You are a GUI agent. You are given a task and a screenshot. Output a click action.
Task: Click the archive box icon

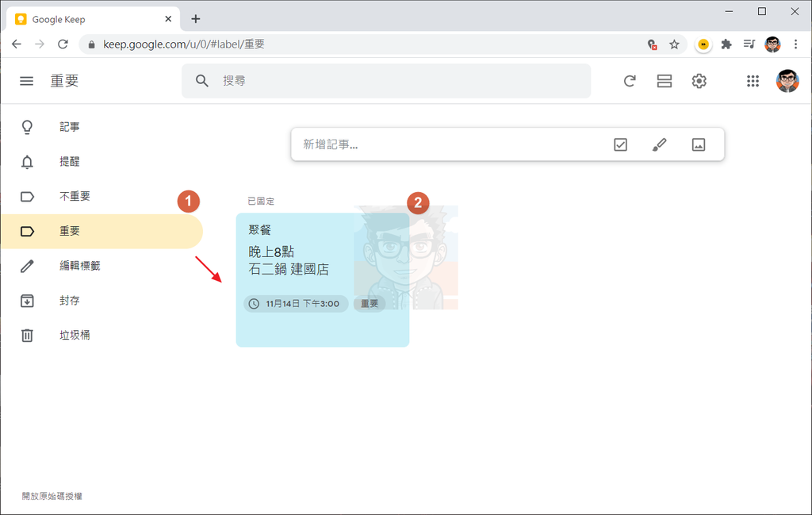[x=27, y=301]
